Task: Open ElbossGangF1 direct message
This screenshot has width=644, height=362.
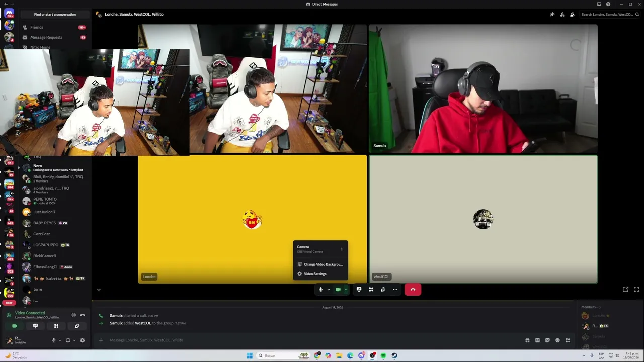Action: pyautogui.click(x=54, y=267)
